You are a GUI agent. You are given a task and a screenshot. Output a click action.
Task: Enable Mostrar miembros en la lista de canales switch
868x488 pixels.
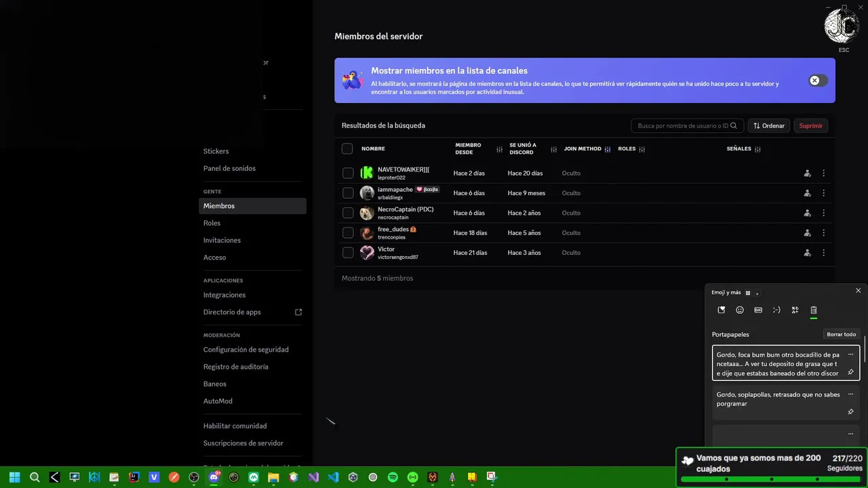pyautogui.click(x=818, y=81)
